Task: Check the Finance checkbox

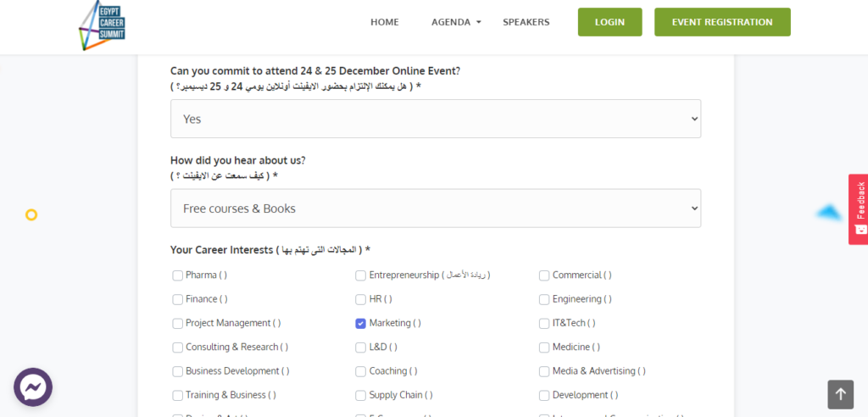Action: (178, 299)
